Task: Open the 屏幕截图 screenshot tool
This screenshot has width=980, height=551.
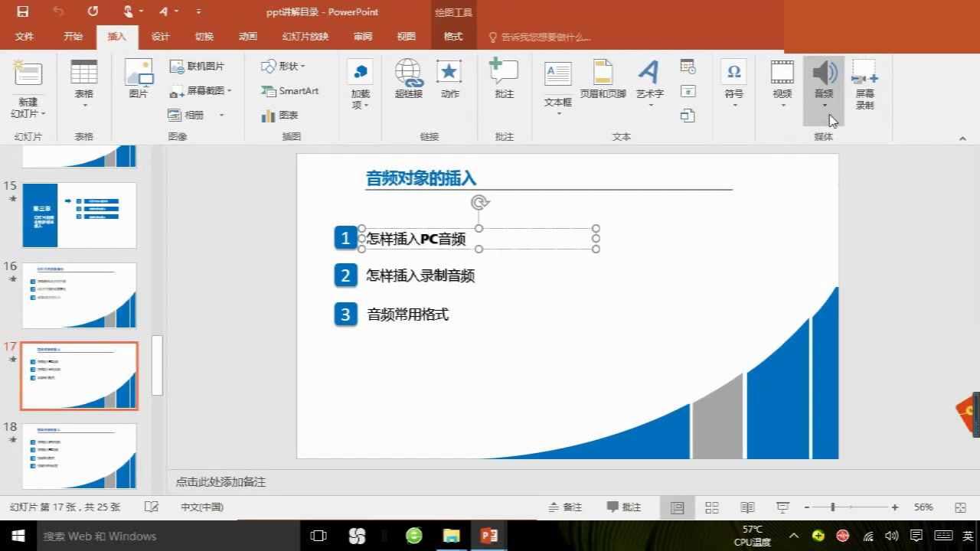Action: [x=198, y=91]
